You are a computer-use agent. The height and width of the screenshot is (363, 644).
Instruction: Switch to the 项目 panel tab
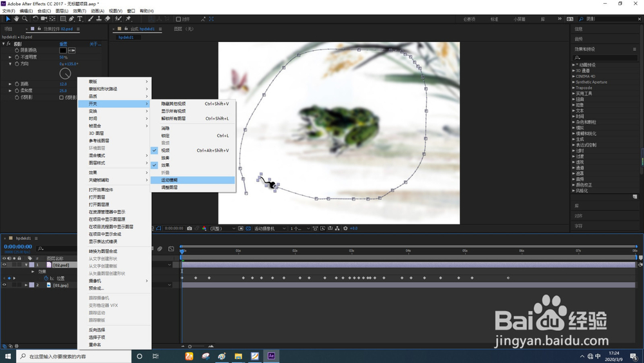8,29
